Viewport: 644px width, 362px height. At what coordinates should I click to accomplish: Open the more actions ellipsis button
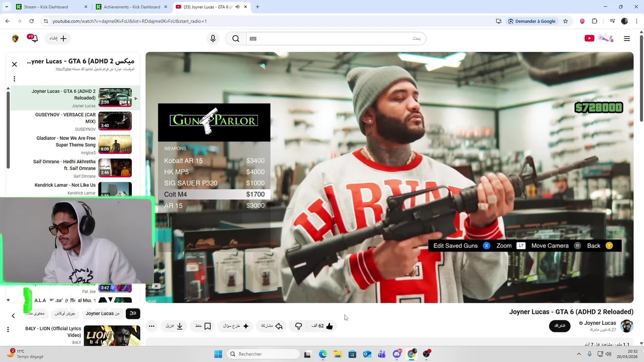[151, 326]
